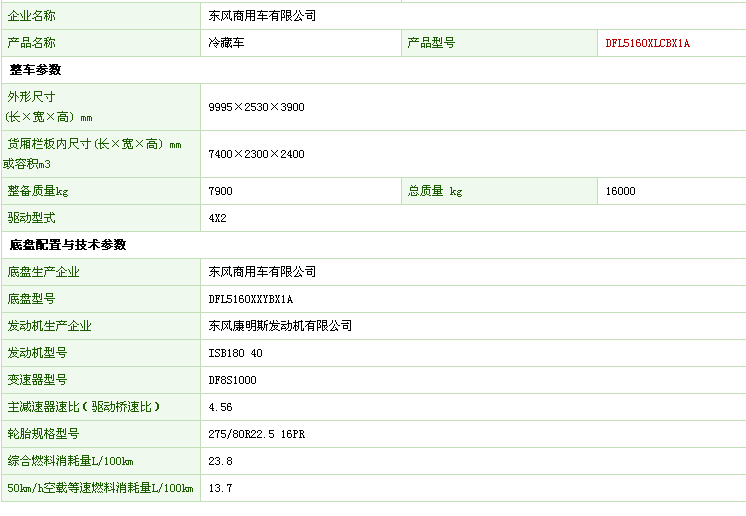This screenshot has height=516, width=746.
Task: Select the drive type value 4X2
Action: 217,218
